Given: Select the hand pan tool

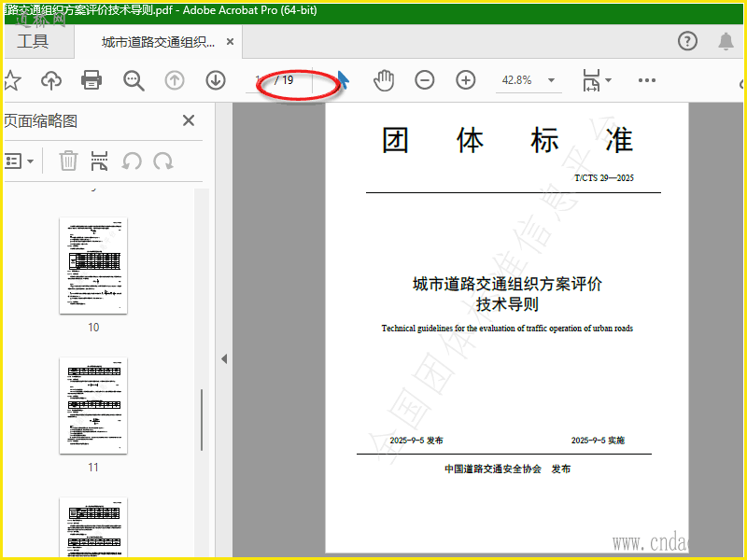Looking at the screenshot, I should pos(384,80).
